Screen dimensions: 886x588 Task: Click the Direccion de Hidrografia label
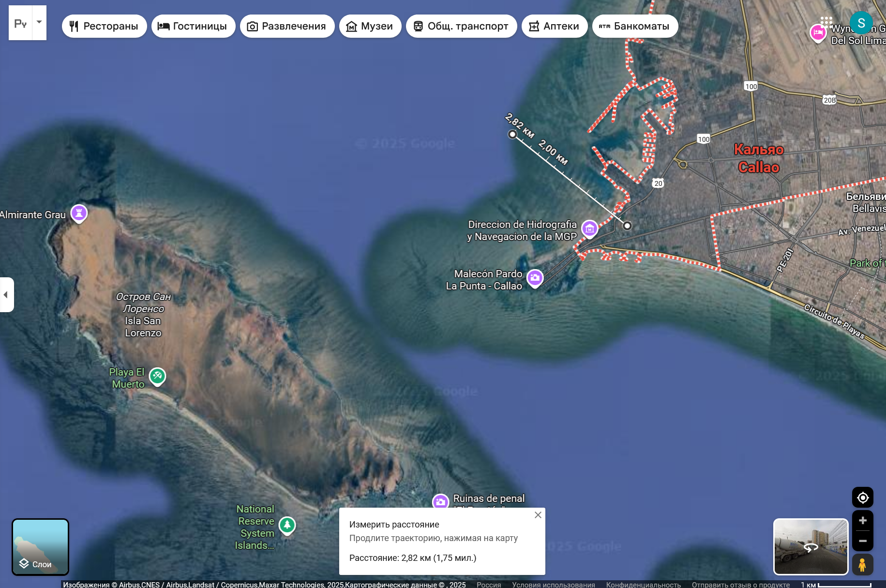[522, 230]
